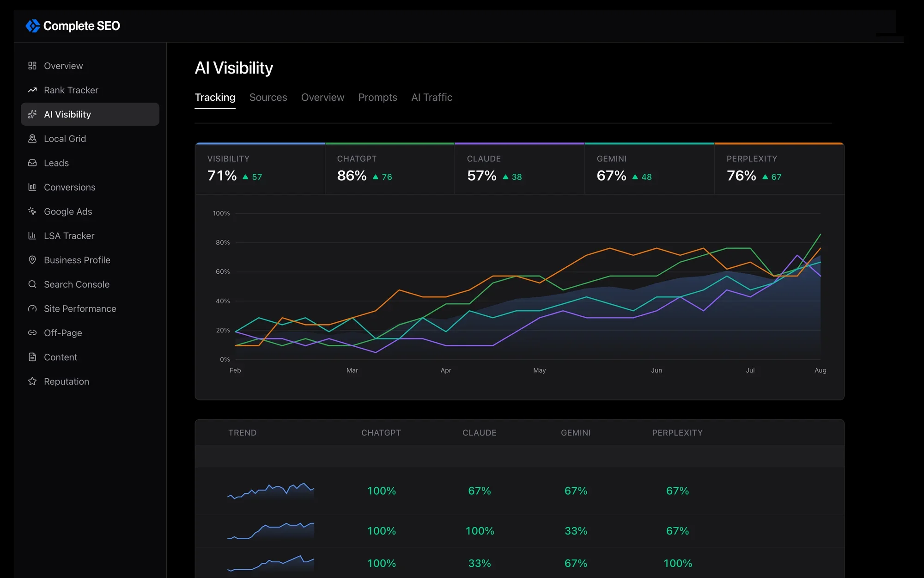Switch to the Tracking tab
924x578 pixels.
(x=215, y=98)
